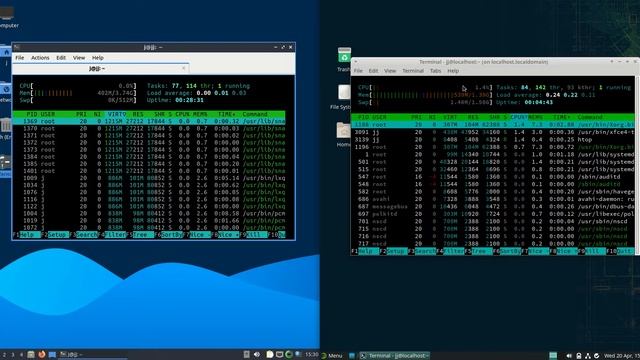Open the File System desktop icon
Viewport: 640px width, 360px height.
tap(344, 92)
